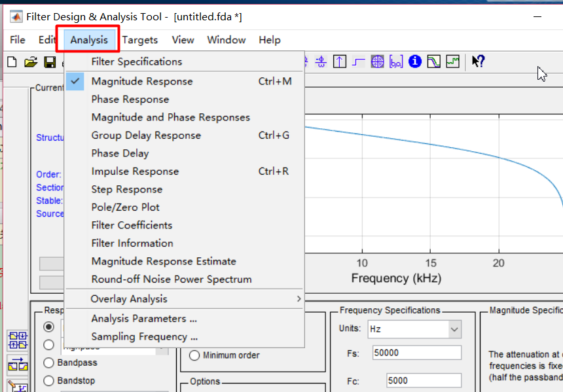Show the phase delay plot from toolbar
This screenshot has height=392, width=563.
[x=321, y=62]
